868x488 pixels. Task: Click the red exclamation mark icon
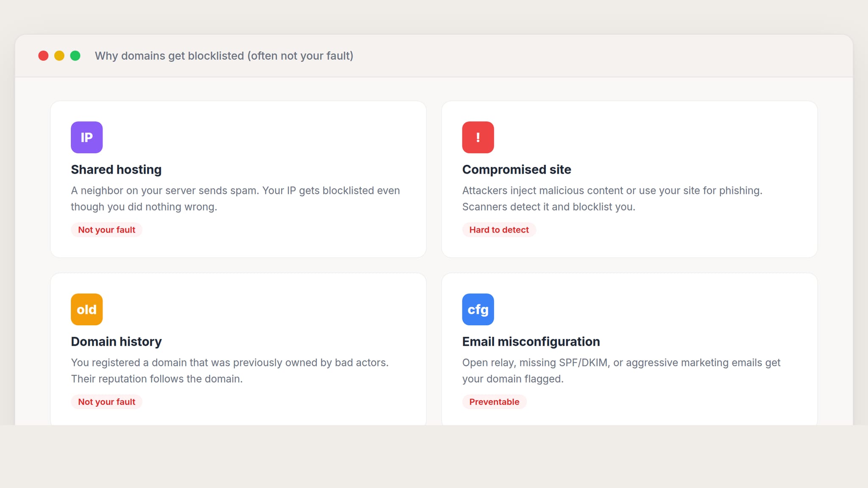coord(478,137)
